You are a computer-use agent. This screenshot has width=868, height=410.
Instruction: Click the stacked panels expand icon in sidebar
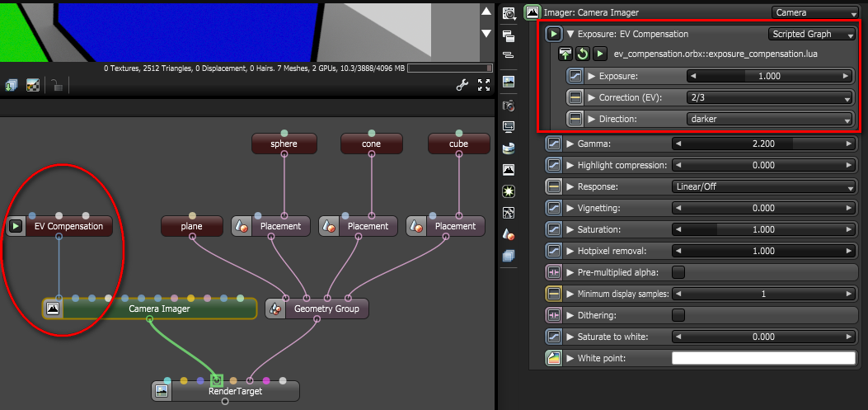[509, 36]
